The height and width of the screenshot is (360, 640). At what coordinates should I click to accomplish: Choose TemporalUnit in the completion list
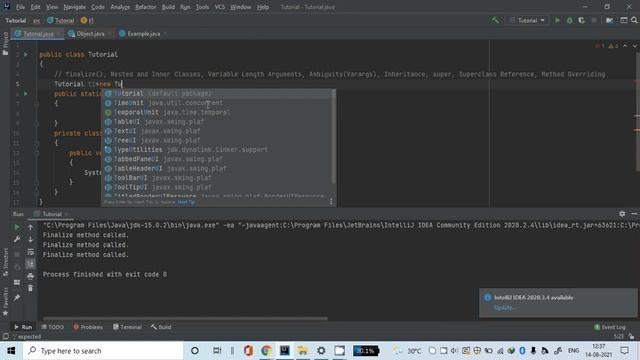(x=218, y=113)
